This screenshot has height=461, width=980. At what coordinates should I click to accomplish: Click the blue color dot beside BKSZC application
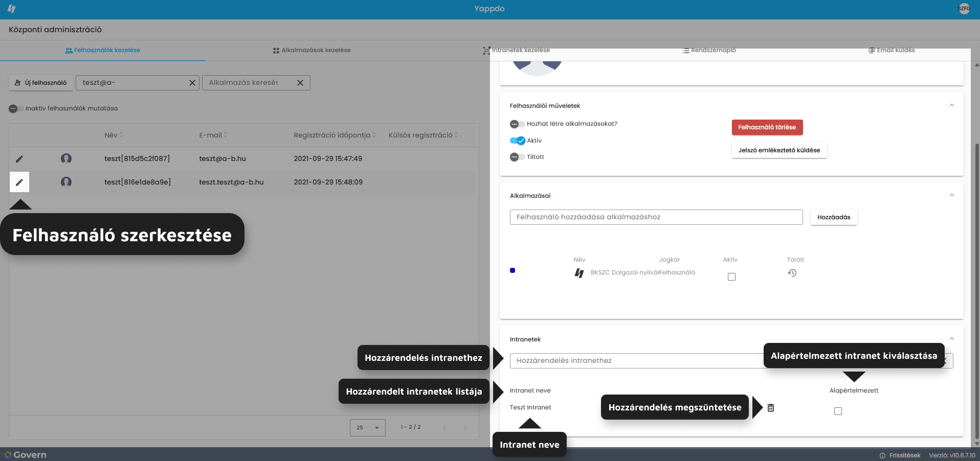[x=513, y=270]
